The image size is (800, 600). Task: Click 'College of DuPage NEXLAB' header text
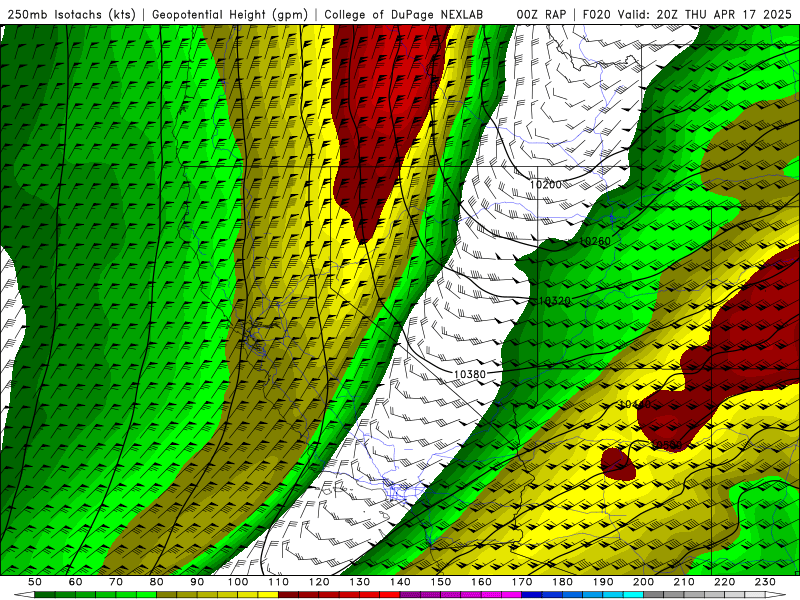(403, 14)
